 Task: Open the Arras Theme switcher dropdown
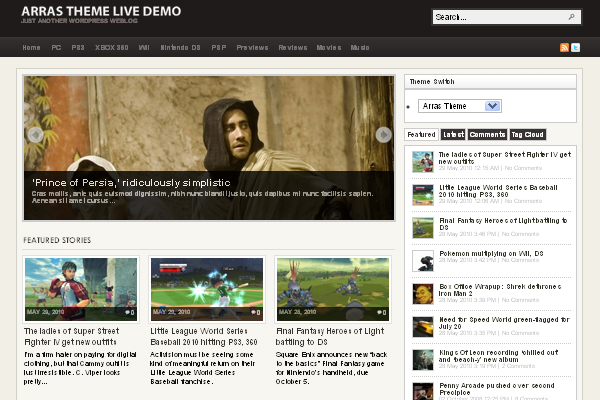[460, 106]
